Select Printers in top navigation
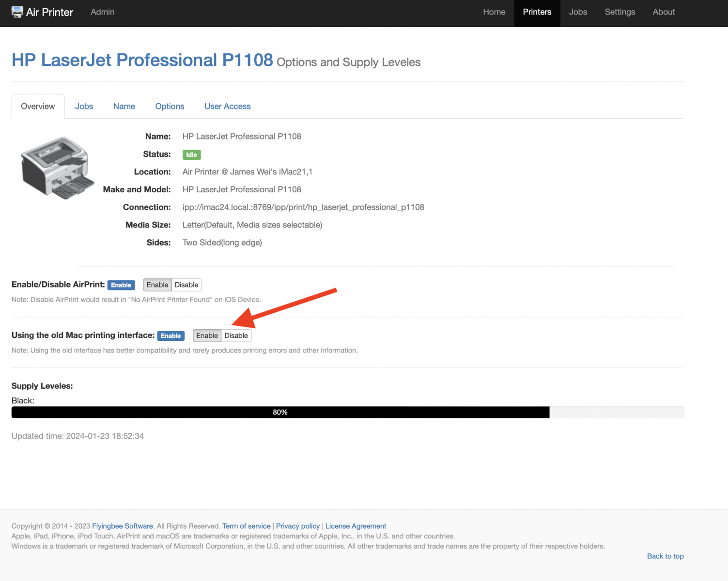Screen dimensions: 728x581 (x=537, y=12)
